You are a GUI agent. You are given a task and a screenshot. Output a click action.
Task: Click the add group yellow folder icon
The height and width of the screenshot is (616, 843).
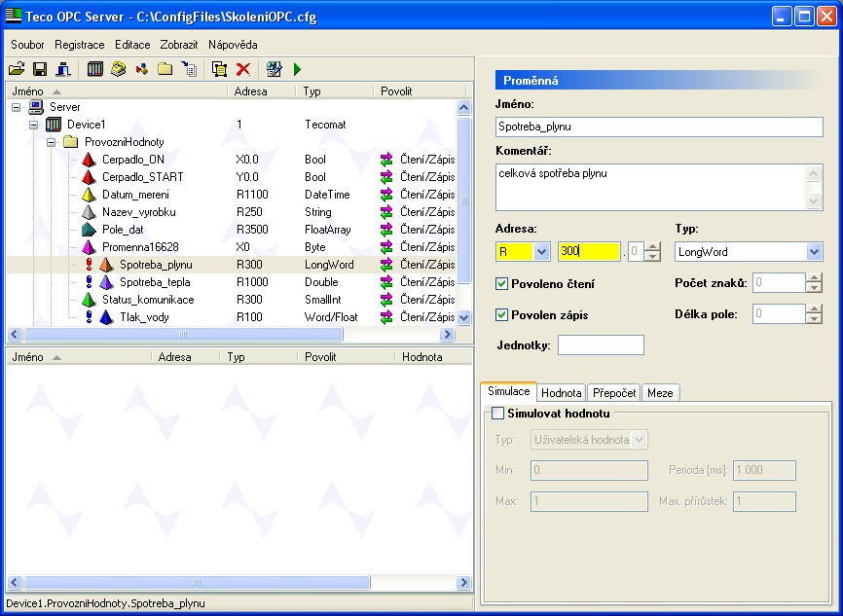(165, 69)
